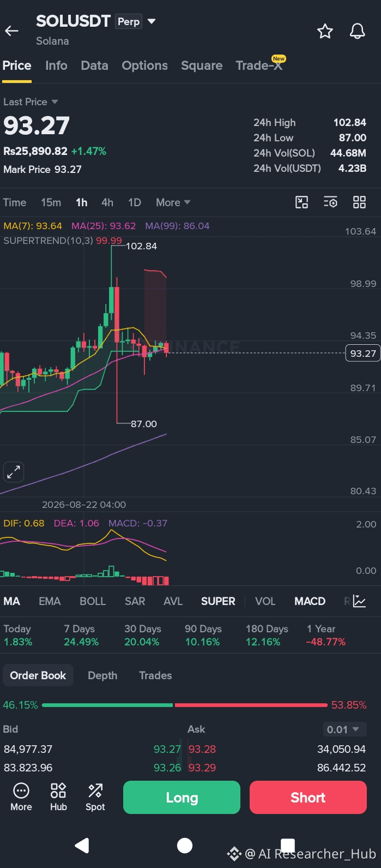The height and width of the screenshot is (868, 381).
Task: Toggle the AVL indicator
Action: pyautogui.click(x=173, y=601)
